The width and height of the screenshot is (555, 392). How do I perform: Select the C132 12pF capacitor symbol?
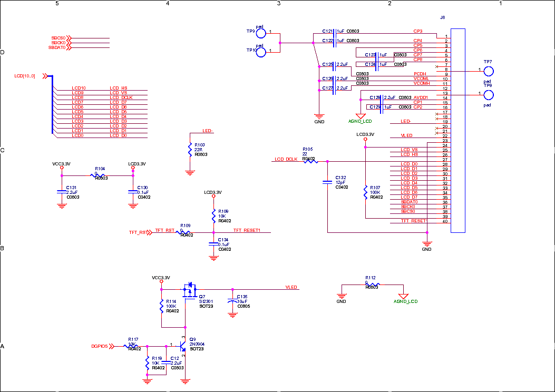tap(327, 182)
